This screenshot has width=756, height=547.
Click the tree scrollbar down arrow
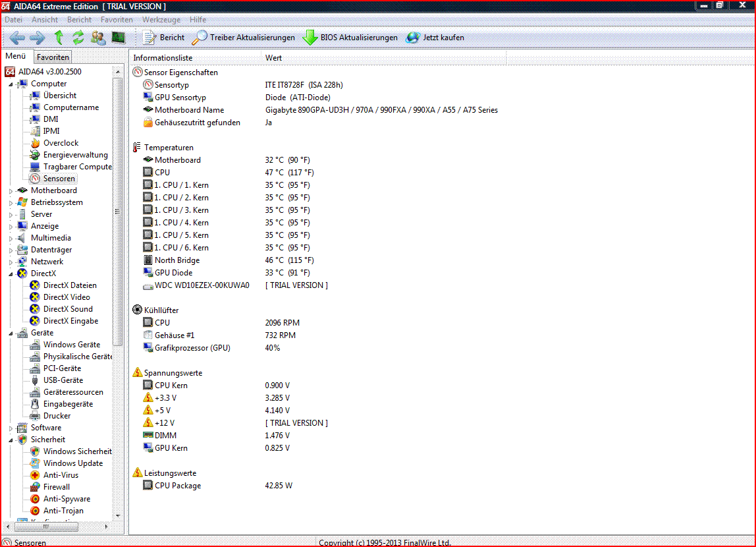click(118, 515)
